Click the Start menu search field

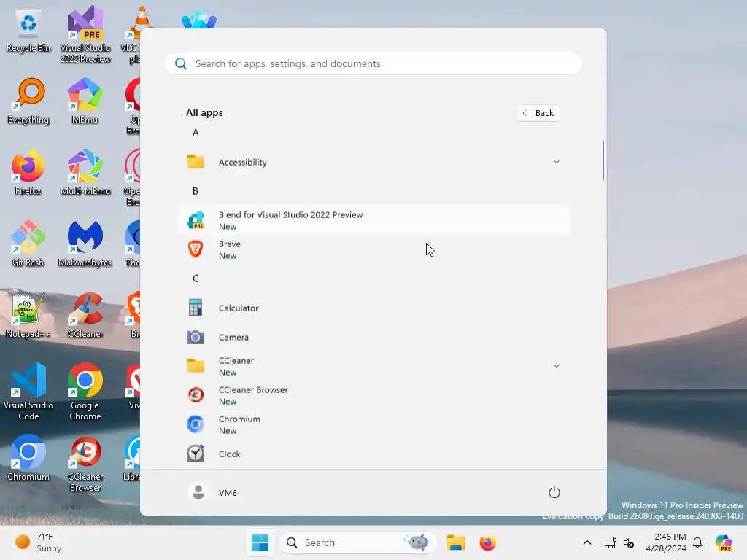click(x=373, y=64)
